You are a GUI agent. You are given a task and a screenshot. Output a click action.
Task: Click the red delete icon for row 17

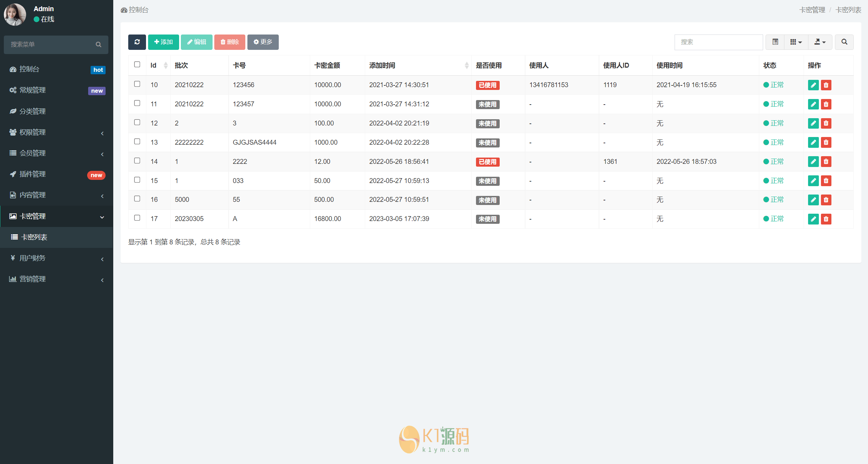826,219
